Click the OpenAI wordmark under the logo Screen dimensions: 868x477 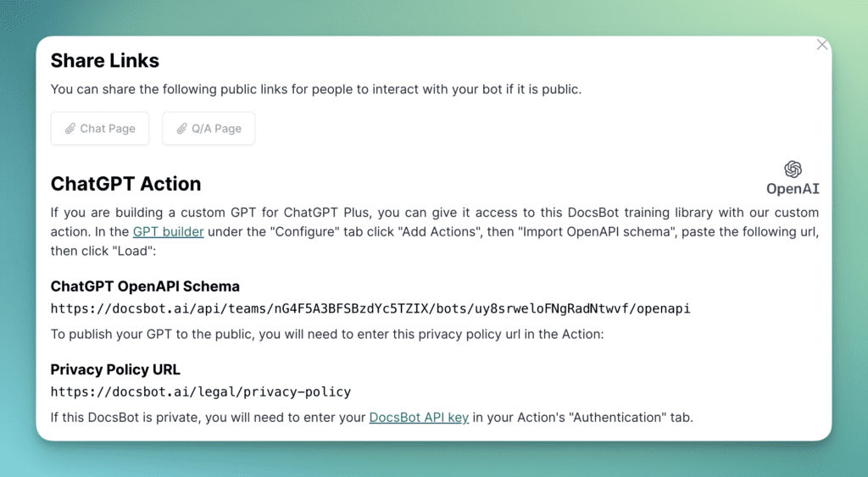[793, 189]
